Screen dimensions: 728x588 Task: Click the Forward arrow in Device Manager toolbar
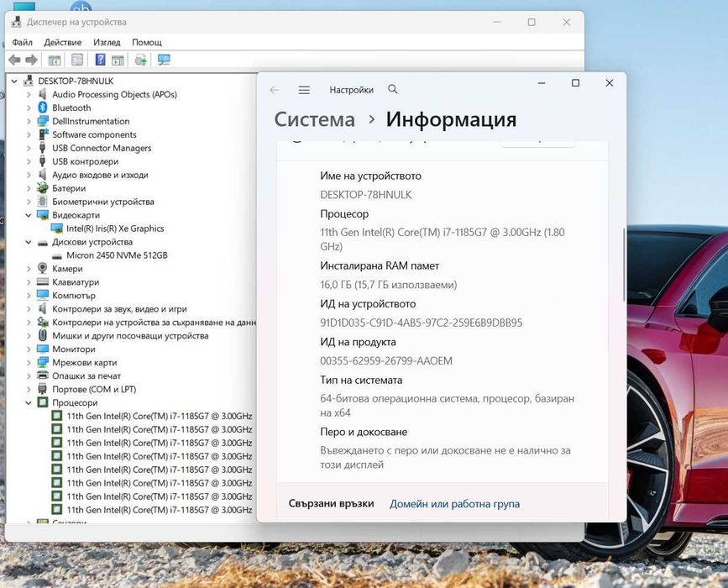click(x=32, y=60)
